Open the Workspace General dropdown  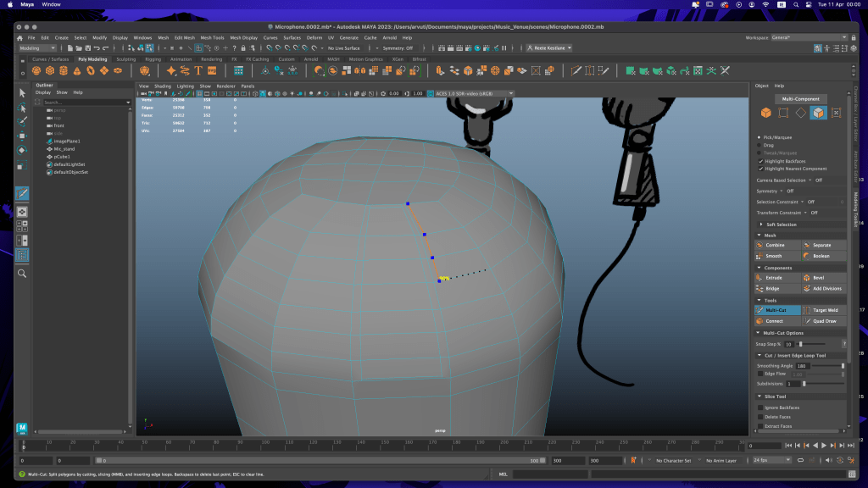tap(809, 37)
